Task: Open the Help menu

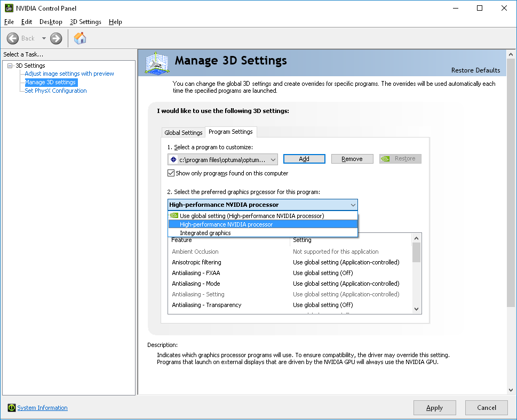Action: pyautogui.click(x=115, y=22)
